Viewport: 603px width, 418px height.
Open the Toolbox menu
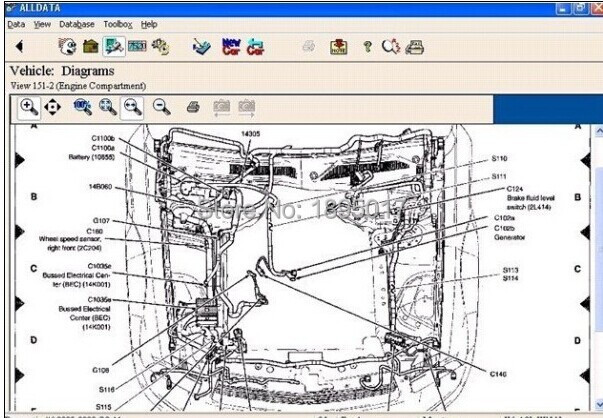[118, 23]
